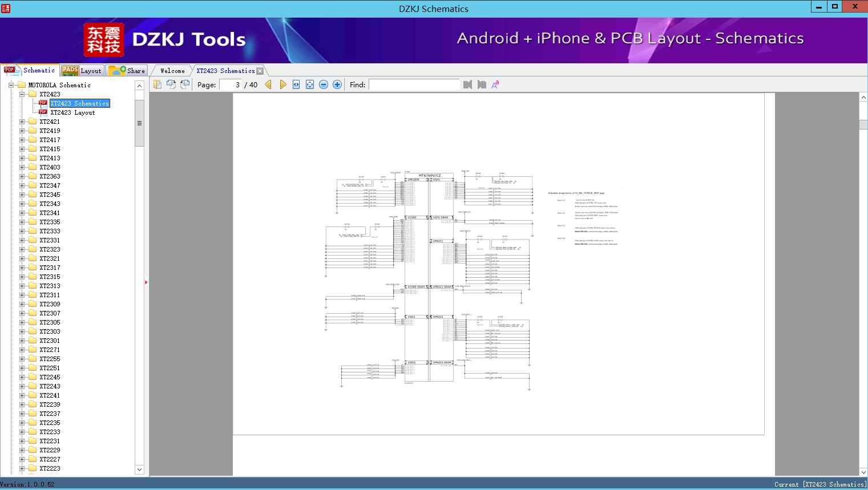The image size is (868, 490).
Task: Click the tree panel scroll down arrow
Action: (x=139, y=469)
